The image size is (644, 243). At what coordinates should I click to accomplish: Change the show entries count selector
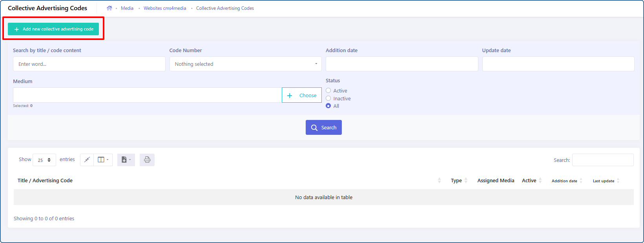[44, 160]
